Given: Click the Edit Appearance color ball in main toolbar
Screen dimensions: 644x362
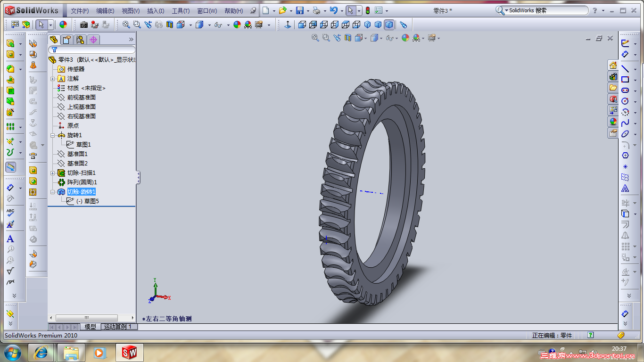Looking at the screenshot, I should coord(237,25).
